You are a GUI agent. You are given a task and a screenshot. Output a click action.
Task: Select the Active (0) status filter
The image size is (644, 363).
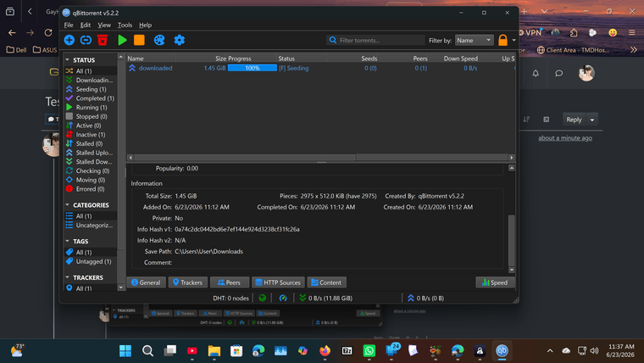(x=91, y=126)
